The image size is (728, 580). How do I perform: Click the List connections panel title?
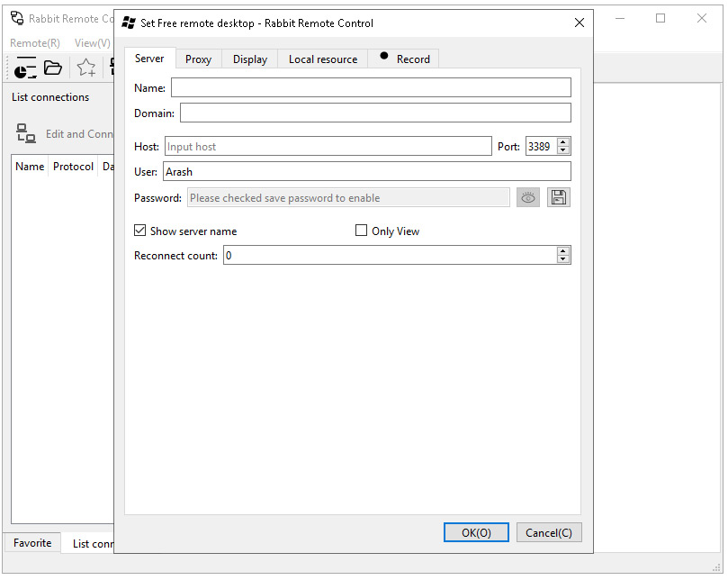click(x=50, y=97)
